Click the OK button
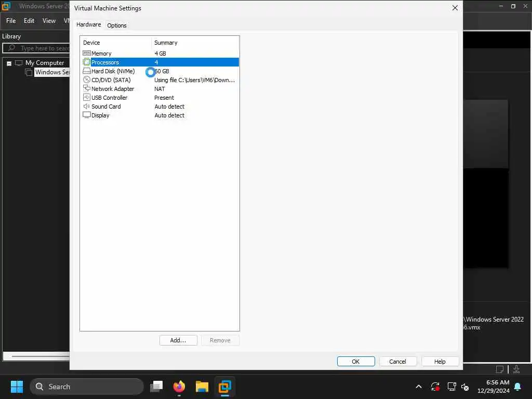This screenshot has width=532, height=399. pos(355,362)
